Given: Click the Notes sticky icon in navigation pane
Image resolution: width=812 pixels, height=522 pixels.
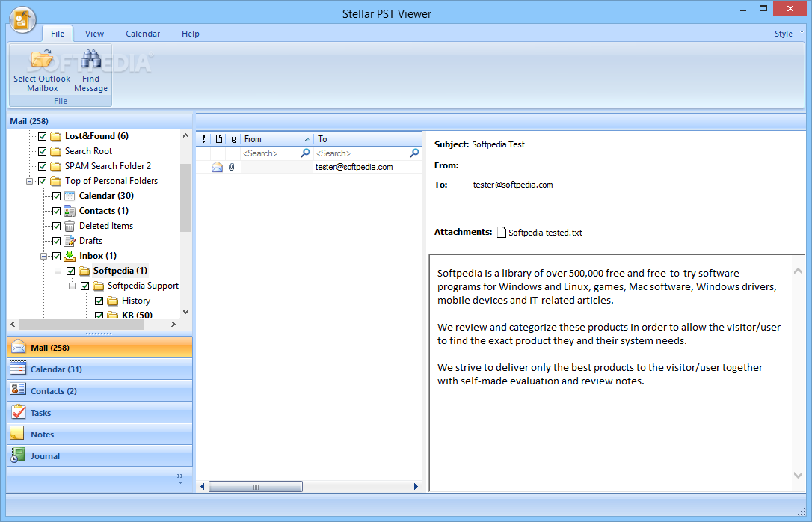Looking at the screenshot, I should (x=17, y=434).
